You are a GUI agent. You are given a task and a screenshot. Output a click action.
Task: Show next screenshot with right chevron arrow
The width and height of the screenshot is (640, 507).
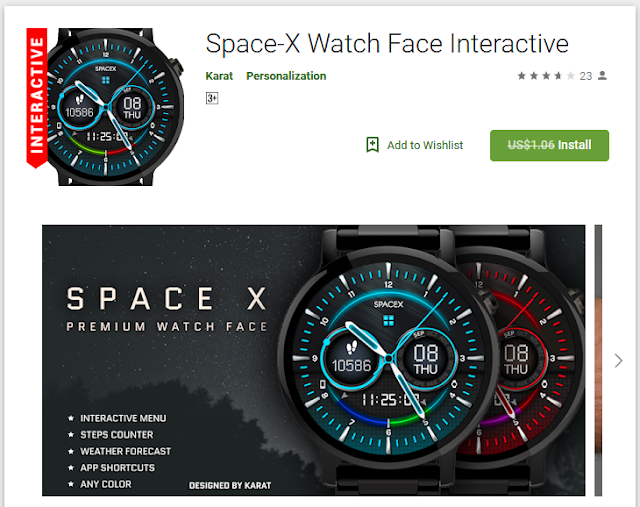click(618, 360)
